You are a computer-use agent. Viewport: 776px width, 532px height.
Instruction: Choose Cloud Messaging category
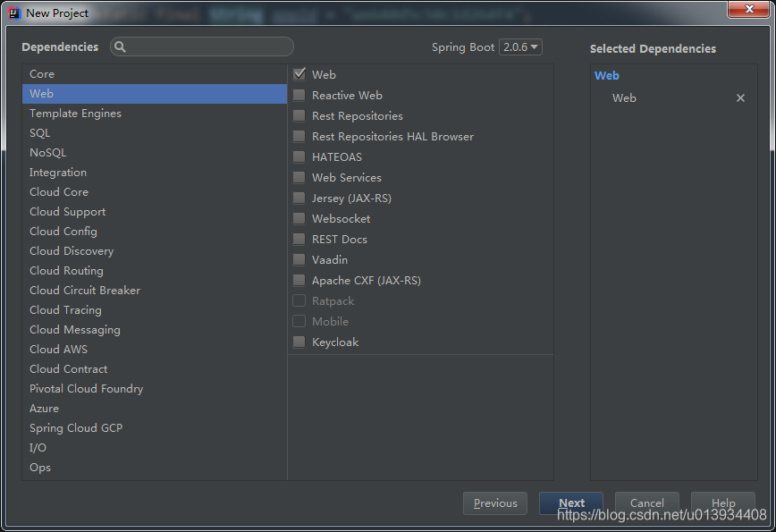pyautogui.click(x=155, y=330)
